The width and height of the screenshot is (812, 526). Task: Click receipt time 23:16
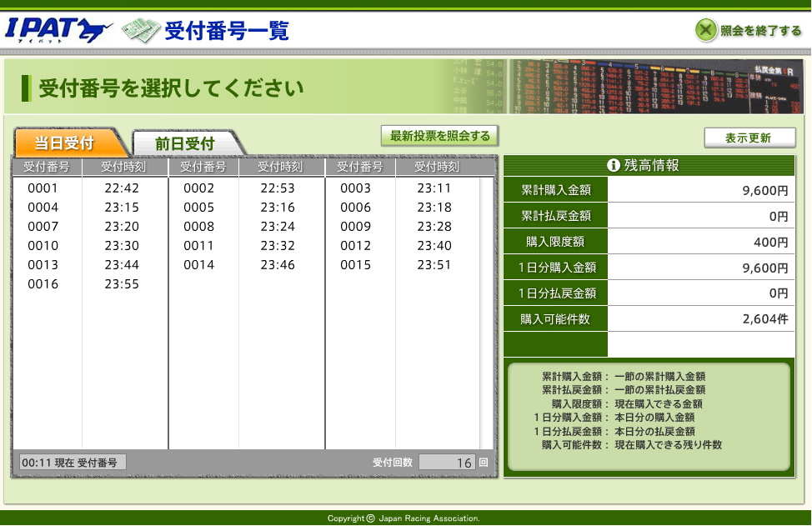pyautogui.click(x=278, y=208)
